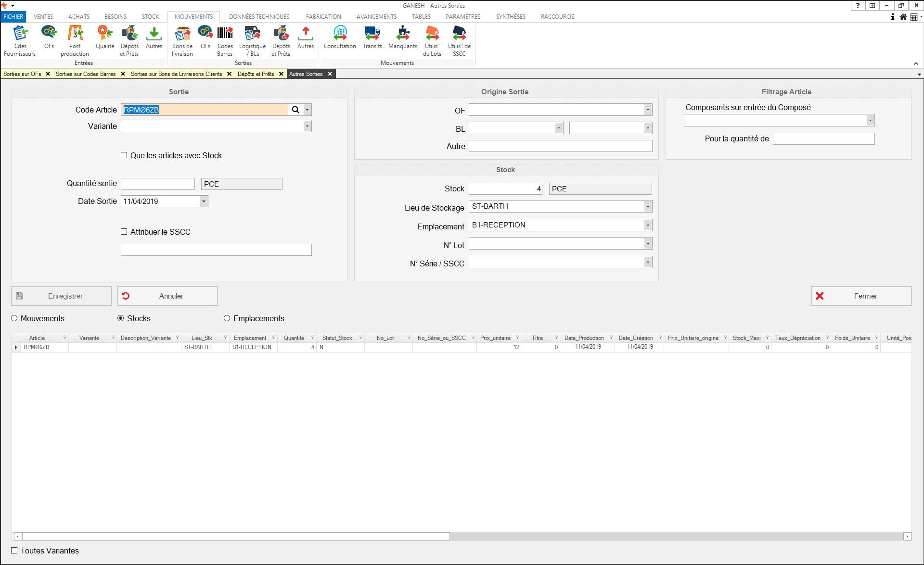Click the Fermer button
The width and height of the screenshot is (924, 565).
(861, 296)
